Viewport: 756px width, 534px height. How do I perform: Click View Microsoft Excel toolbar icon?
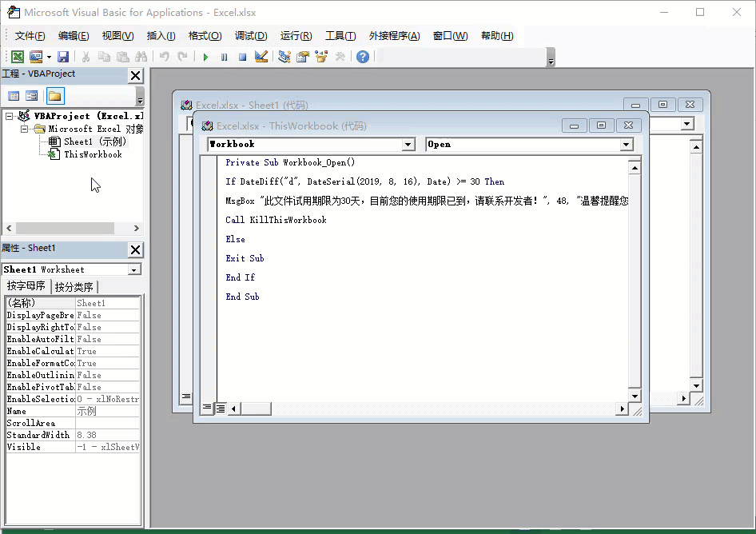pyautogui.click(x=18, y=57)
